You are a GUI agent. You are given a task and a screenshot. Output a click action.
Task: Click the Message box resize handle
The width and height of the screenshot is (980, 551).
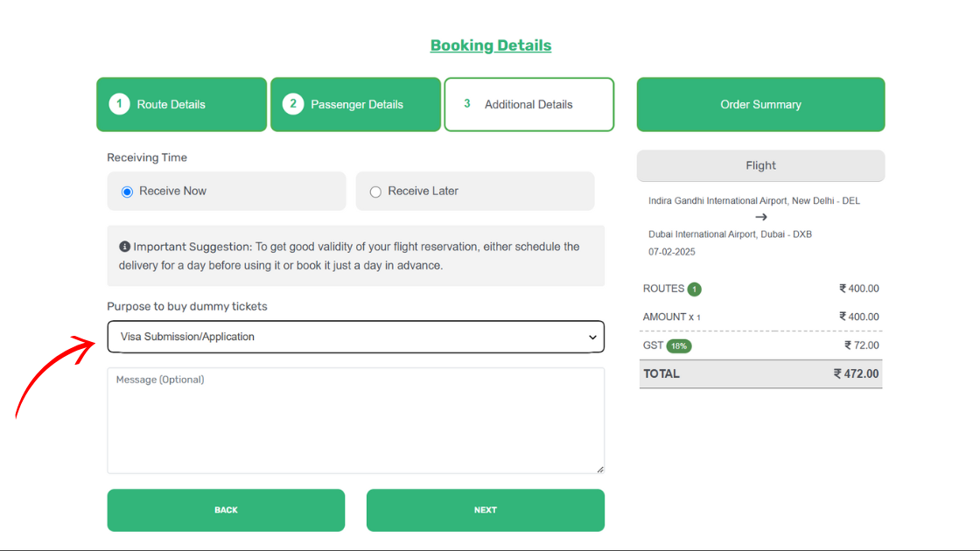click(599, 469)
